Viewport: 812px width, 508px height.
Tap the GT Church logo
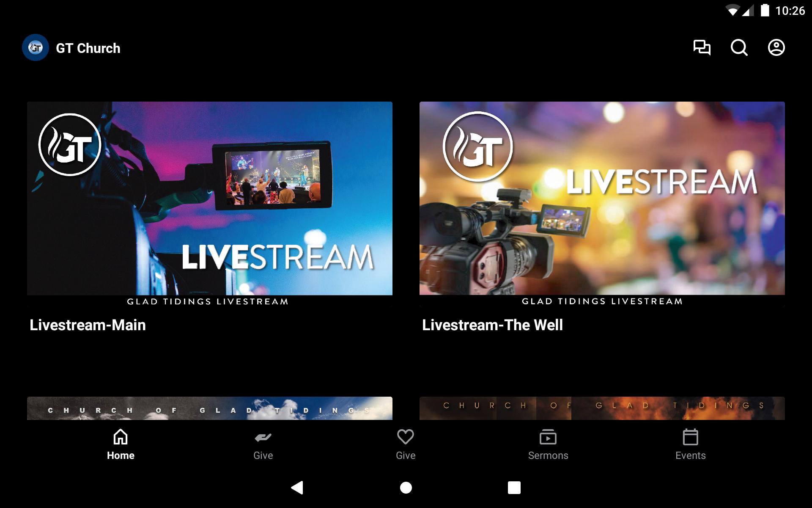pos(36,48)
